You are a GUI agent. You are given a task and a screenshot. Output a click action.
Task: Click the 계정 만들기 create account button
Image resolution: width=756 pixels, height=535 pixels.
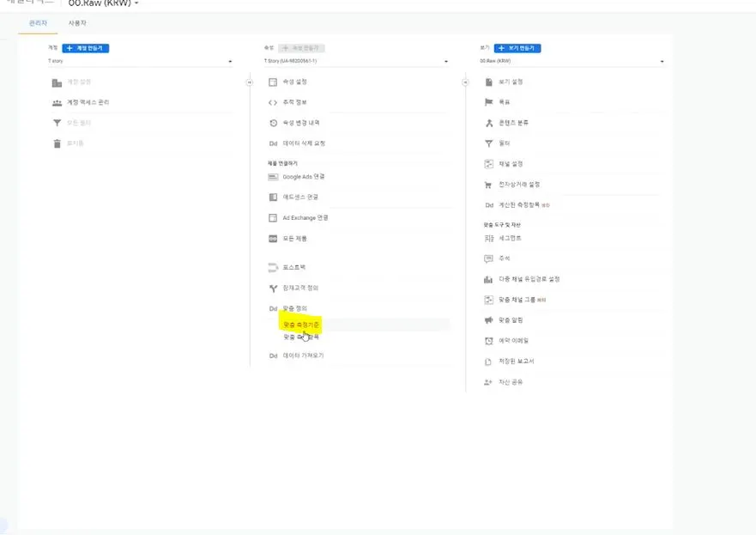pyautogui.click(x=83, y=47)
